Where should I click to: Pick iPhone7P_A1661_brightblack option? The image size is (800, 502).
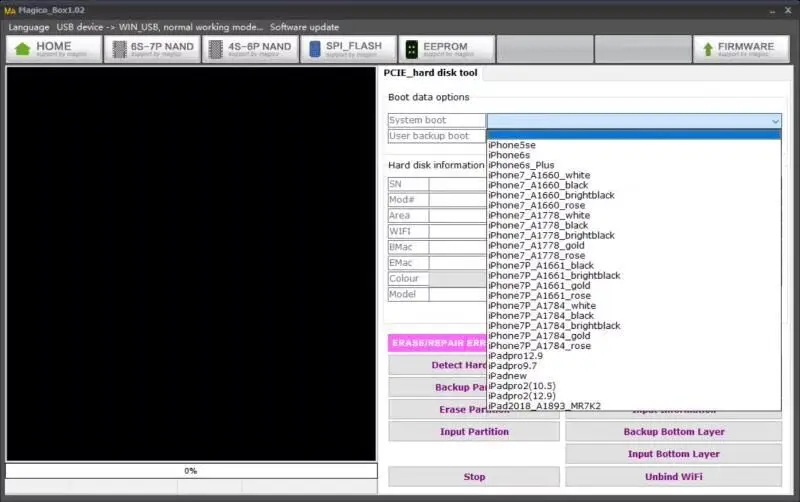tap(634, 275)
